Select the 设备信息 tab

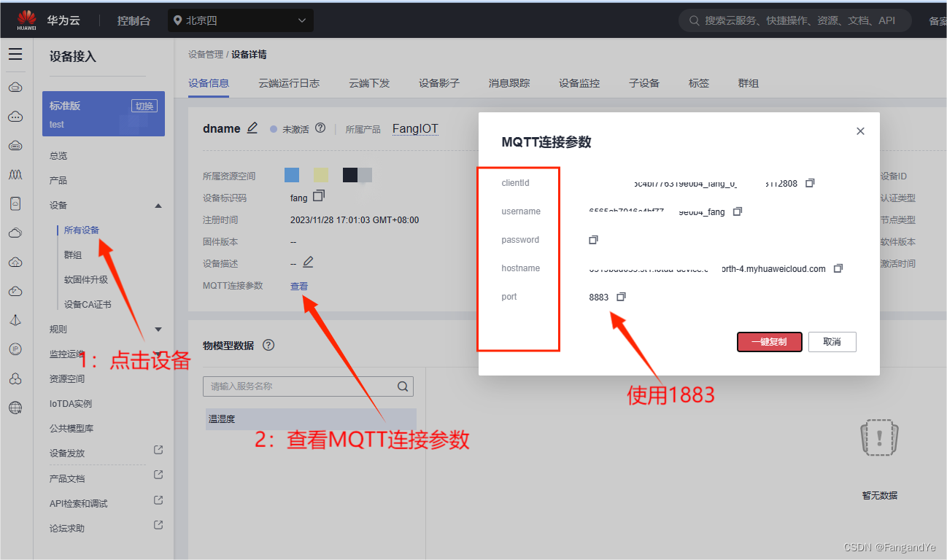point(209,83)
